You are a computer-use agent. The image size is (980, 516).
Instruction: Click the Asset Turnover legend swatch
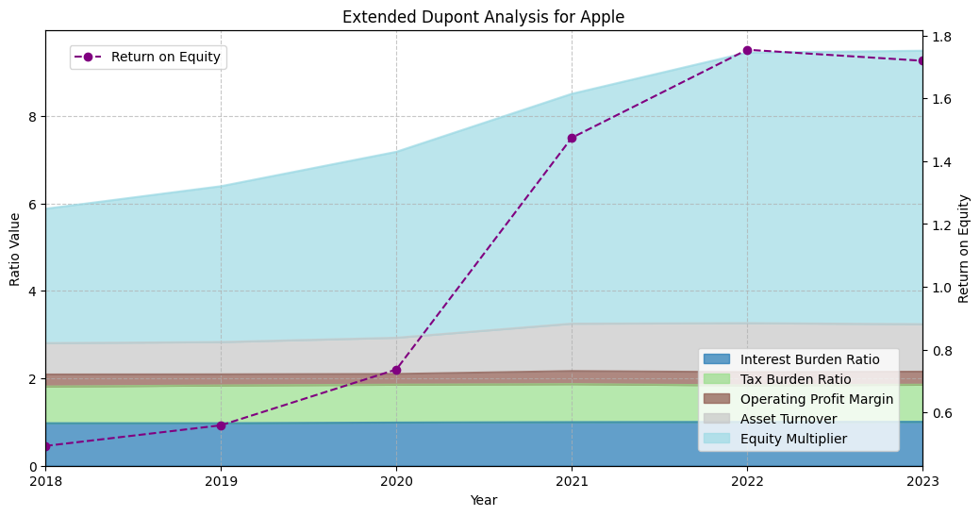pos(719,419)
